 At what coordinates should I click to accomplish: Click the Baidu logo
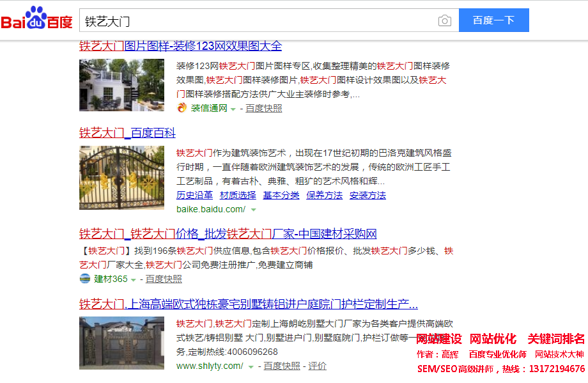pos(36,20)
